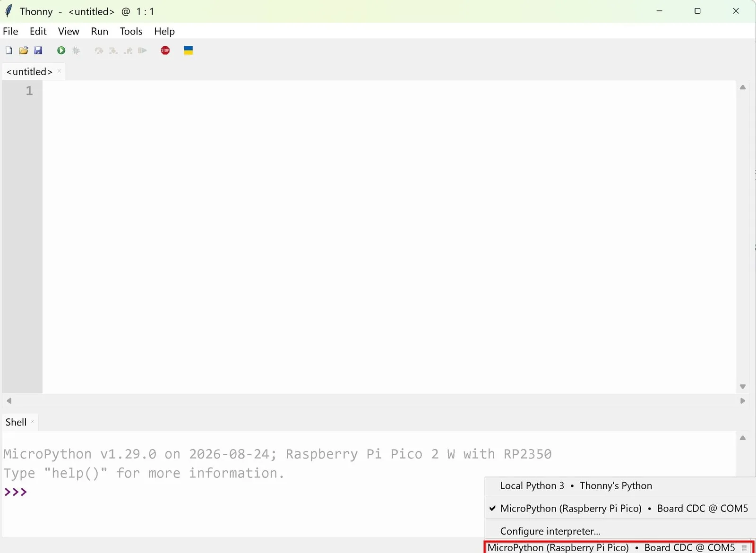Place cursor in the empty editor area
Viewport: 756px width, 553px height.
[x=389, y=236]
